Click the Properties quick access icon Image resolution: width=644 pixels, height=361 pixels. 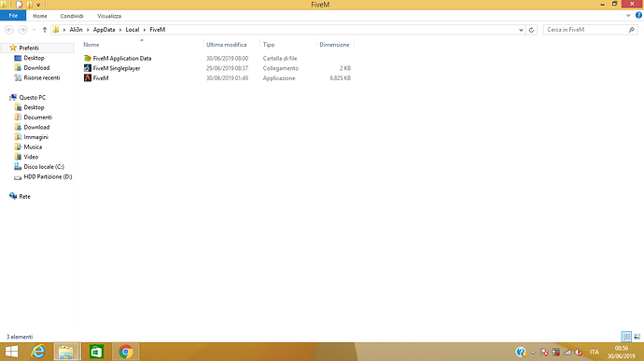click(20, 5)
